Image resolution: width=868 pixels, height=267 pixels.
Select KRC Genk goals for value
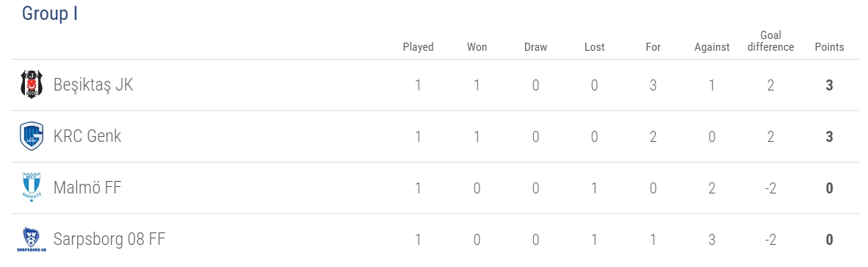[654, 137]
